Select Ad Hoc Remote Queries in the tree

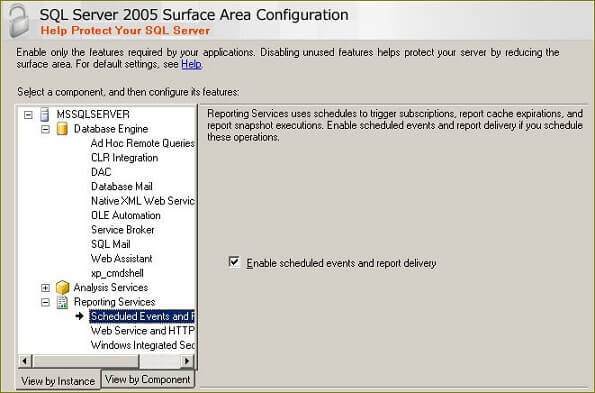tap(143, 143)
